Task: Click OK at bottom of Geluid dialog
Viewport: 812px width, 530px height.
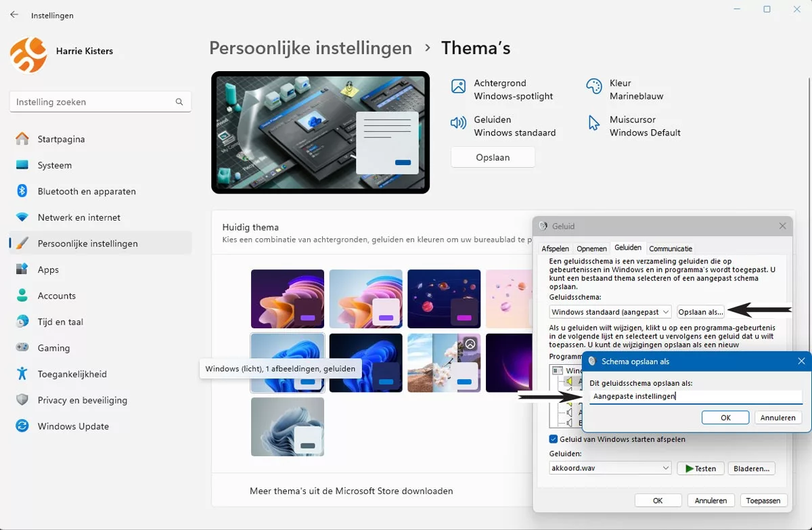Action: click(x=658, y=500)
